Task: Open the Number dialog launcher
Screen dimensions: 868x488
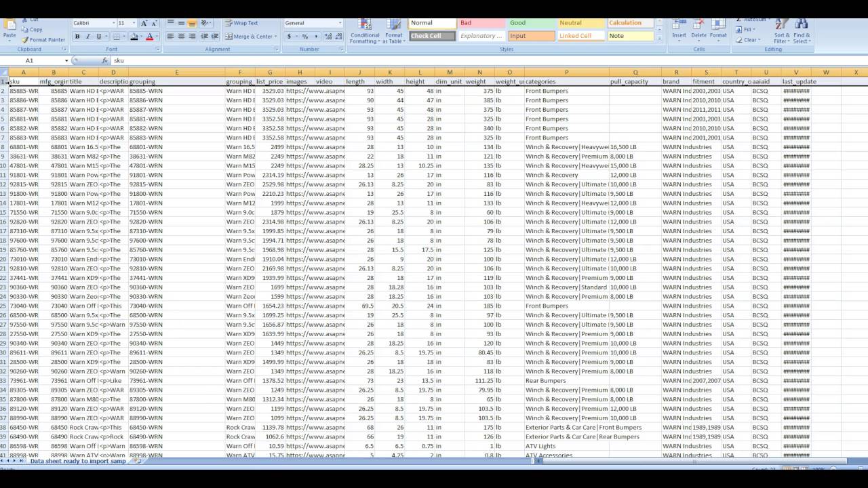Action: pos(341,49)
